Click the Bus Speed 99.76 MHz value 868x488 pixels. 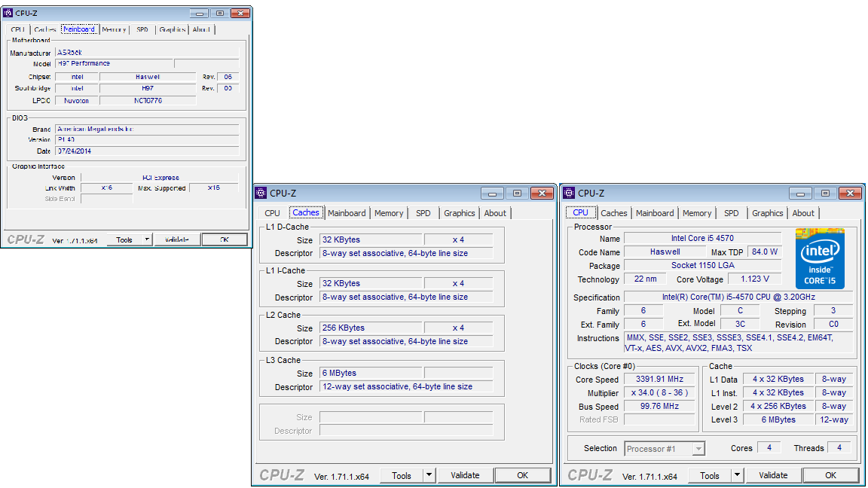tap(659, 406)
